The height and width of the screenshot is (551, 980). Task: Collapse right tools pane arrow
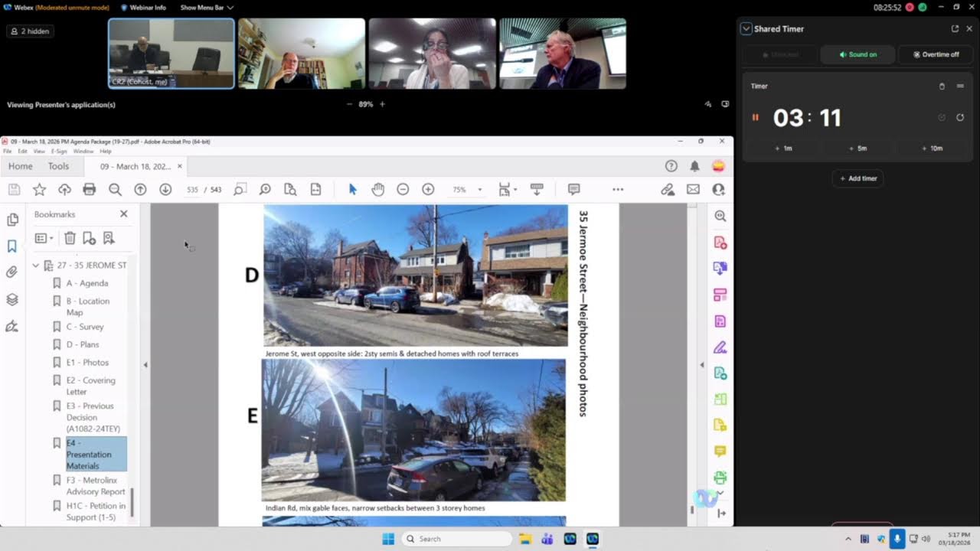tap(701, 365)
